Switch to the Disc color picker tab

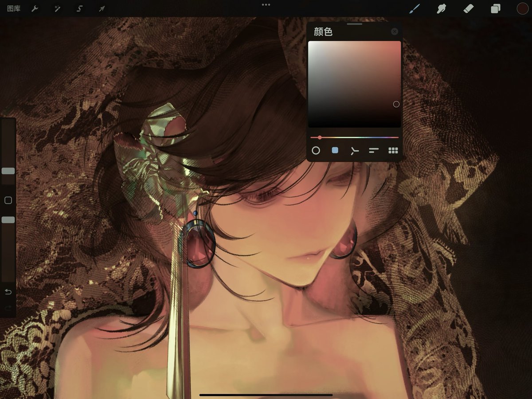tap(316, 150)
